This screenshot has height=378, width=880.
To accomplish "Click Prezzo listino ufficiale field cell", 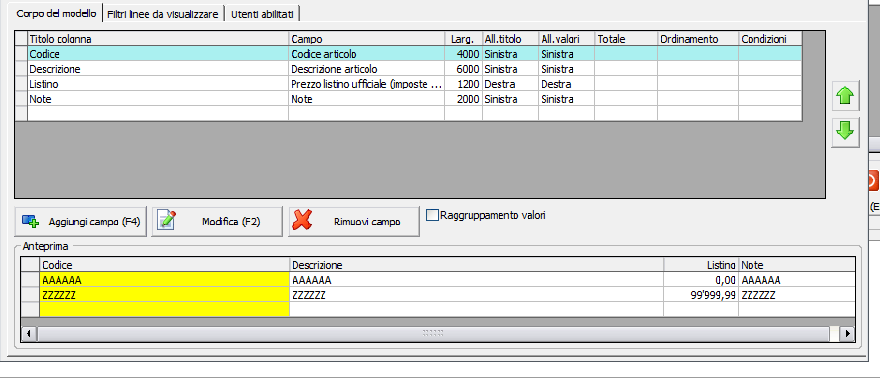I will [x=366, y=84].
